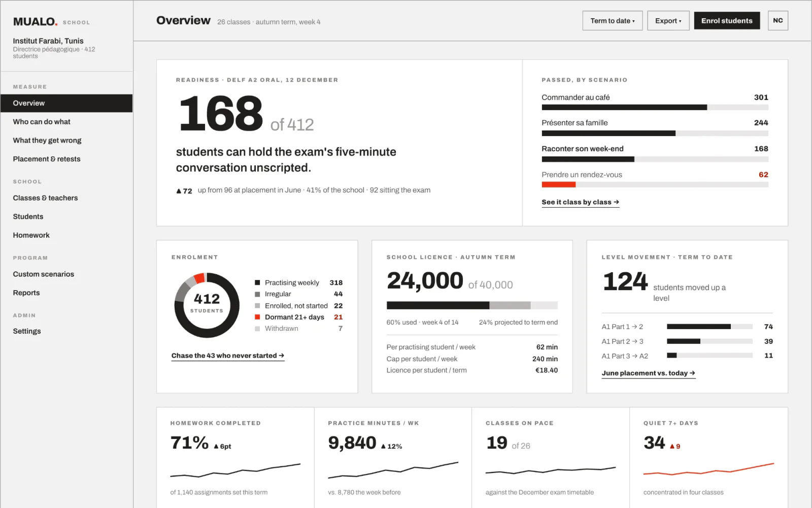The image size is (812, 508).
Task: Click the enrolment donut chart
Action: [x=207, y=305]
